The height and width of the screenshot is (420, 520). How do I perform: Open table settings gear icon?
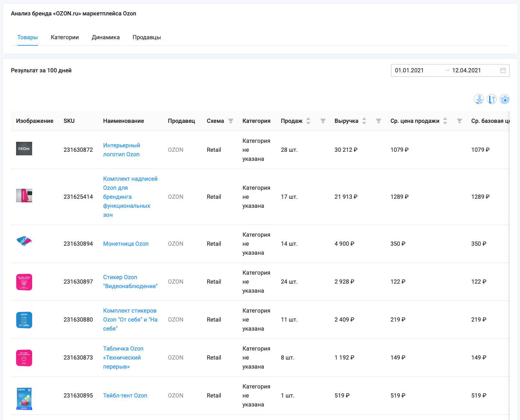coord(505,99)
